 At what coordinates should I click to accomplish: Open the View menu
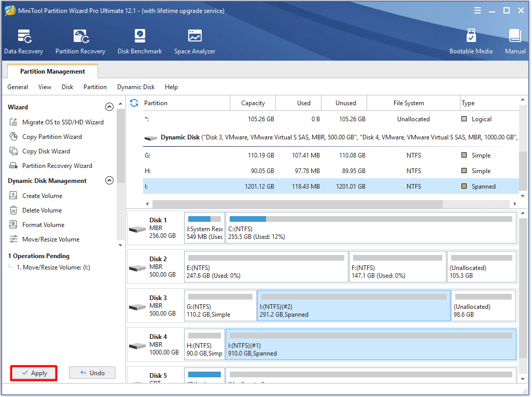click(45, 87)
